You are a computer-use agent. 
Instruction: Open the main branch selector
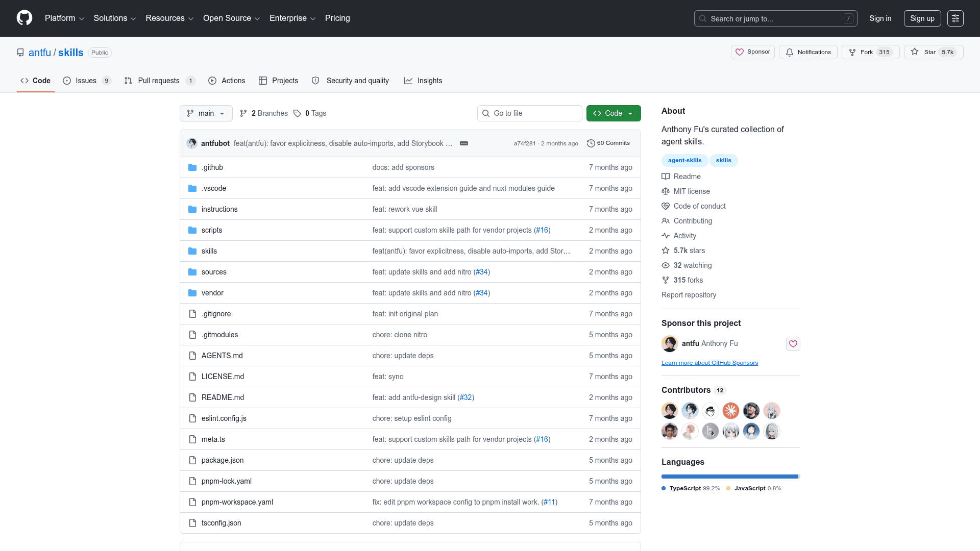(206, 113)
